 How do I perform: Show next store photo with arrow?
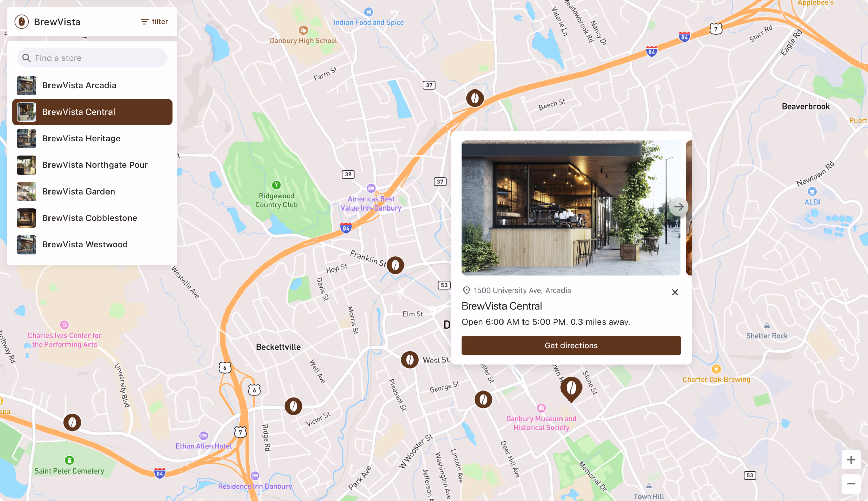point(678,207)
